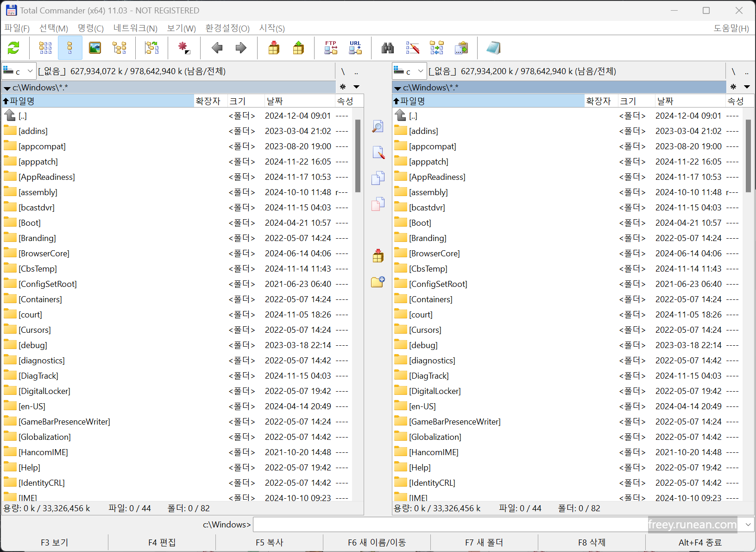Open the find files binoculars tool

(388, 48)
